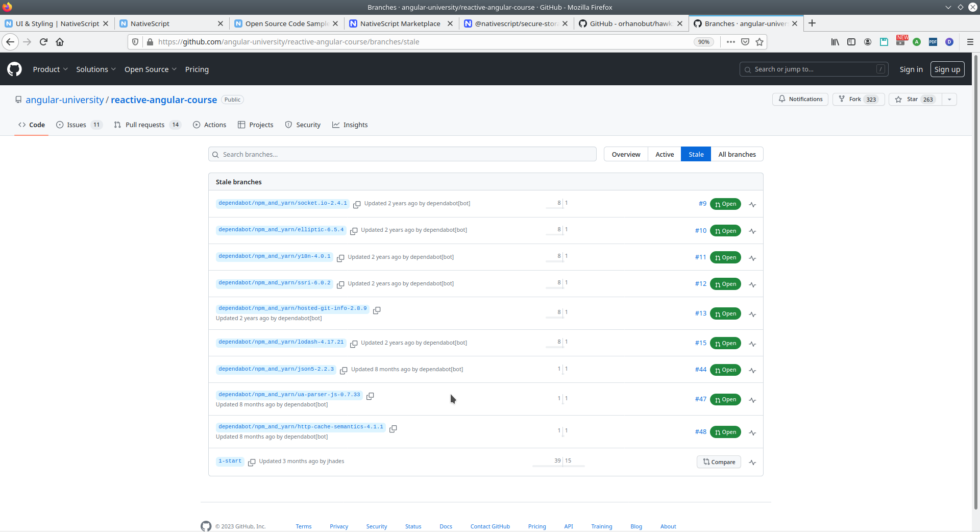Expand the Open Source menu
This screenshot has width=980, height=532.
(x=151, y=69)
